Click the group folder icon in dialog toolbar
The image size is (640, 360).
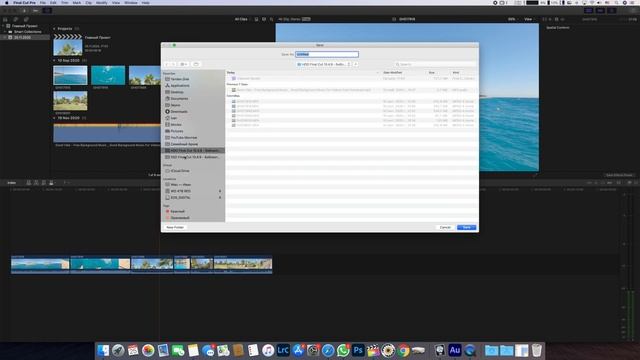point(196,64)
